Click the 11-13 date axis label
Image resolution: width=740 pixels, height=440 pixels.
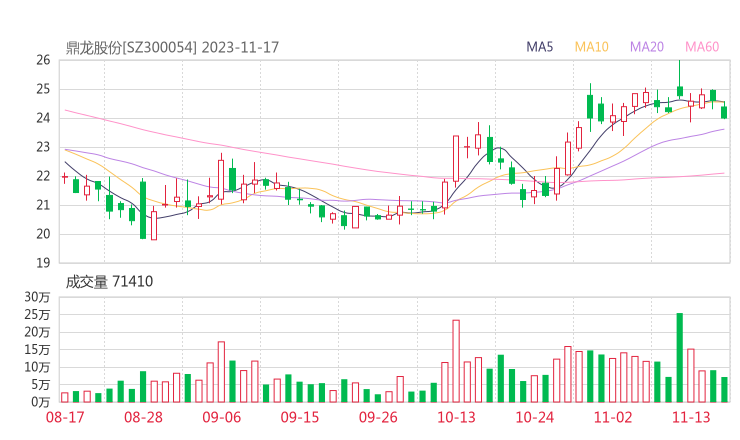691,417
